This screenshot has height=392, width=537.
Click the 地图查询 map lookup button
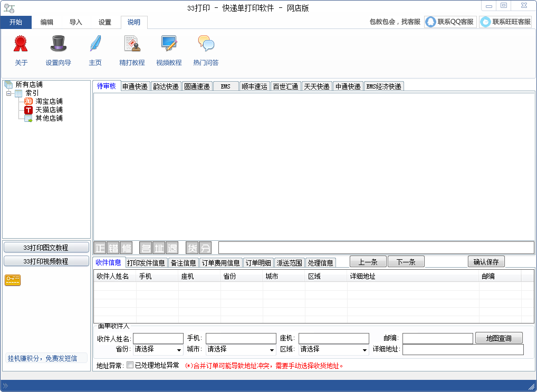[498, 338]
